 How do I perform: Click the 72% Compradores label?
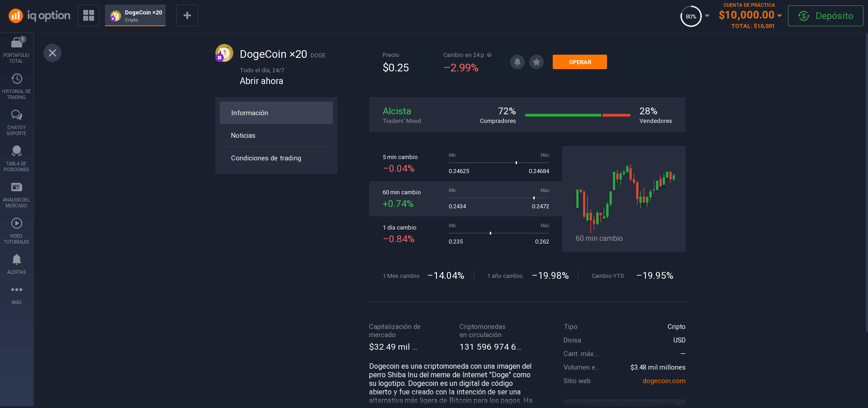pyautogui.click(x=498, y=115)
